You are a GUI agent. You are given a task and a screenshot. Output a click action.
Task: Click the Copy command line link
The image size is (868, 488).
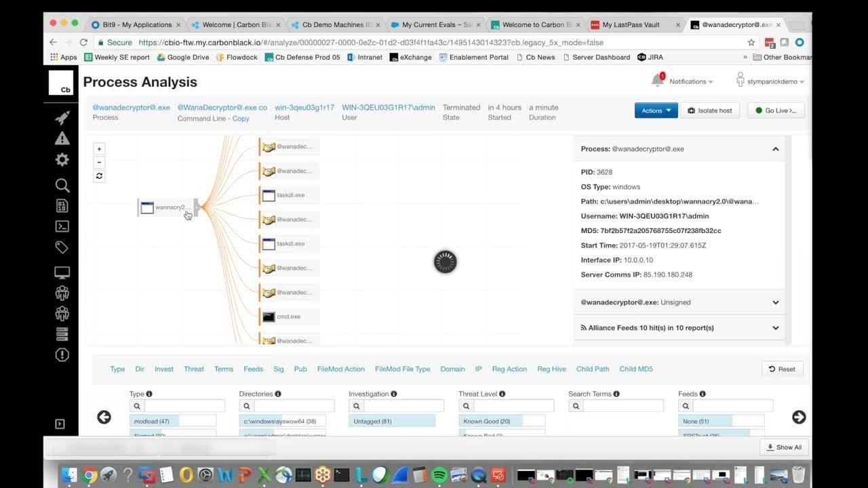click(241, 118)
